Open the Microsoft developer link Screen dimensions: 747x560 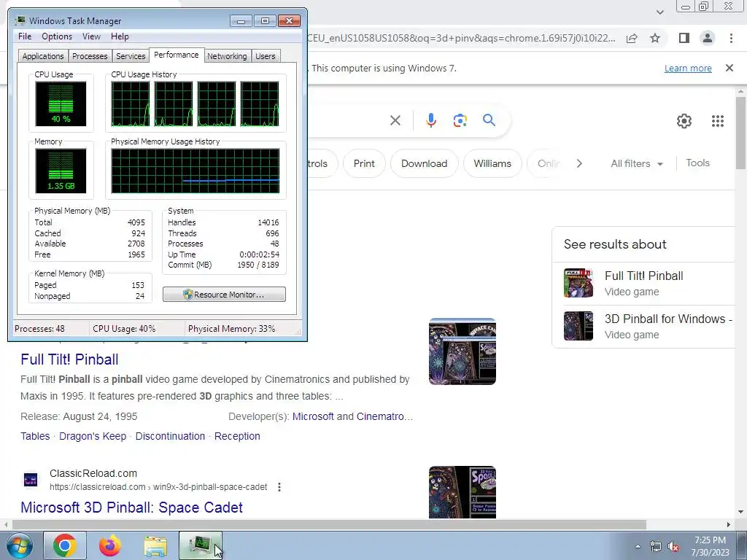coord(313,416)
